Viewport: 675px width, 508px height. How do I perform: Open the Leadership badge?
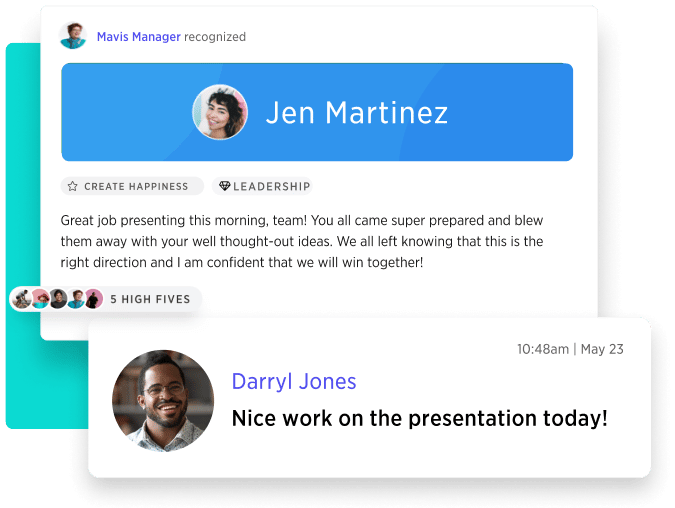(x=262, y=186)
